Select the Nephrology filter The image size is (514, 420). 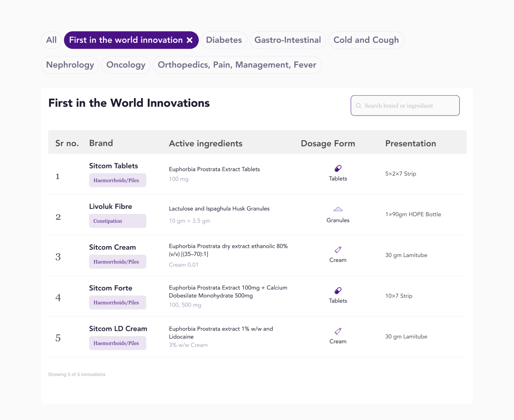click(x=70, y=65)
